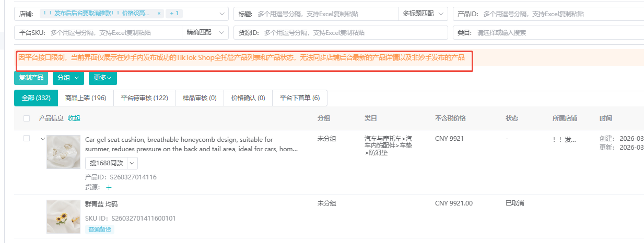
Task: Open the 多标题匹配 match mode dropdown
Action: click(x=423, y=14)
